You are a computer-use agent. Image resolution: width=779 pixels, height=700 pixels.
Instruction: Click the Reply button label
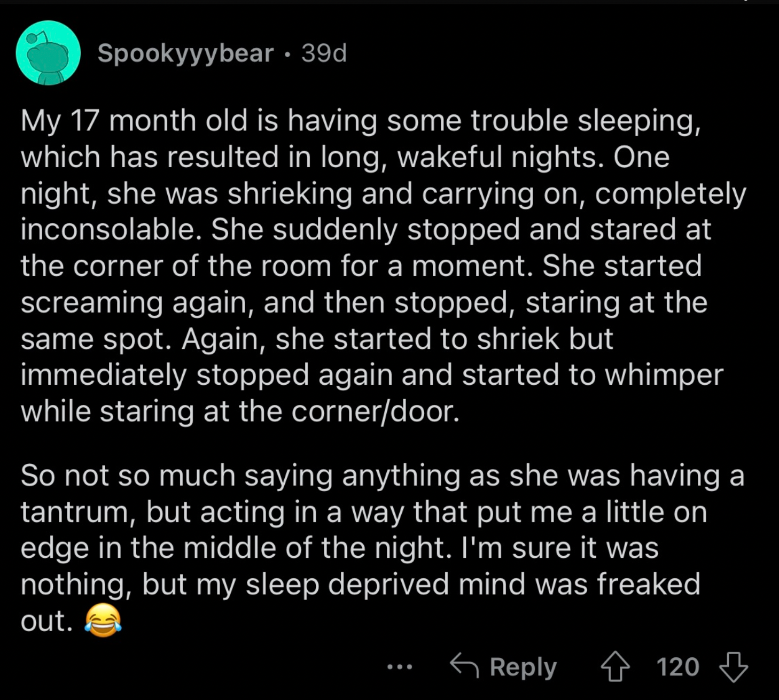tap(523, 667)
